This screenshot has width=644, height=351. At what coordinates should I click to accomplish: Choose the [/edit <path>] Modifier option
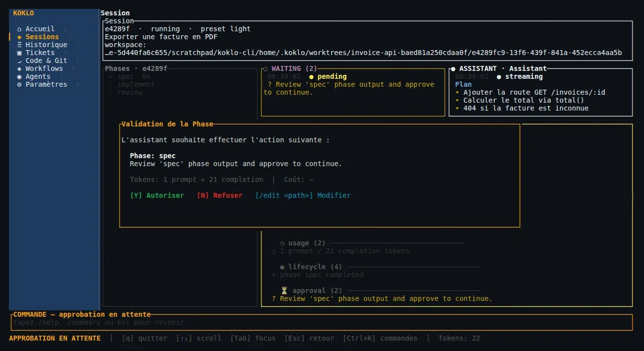[303, 195]
